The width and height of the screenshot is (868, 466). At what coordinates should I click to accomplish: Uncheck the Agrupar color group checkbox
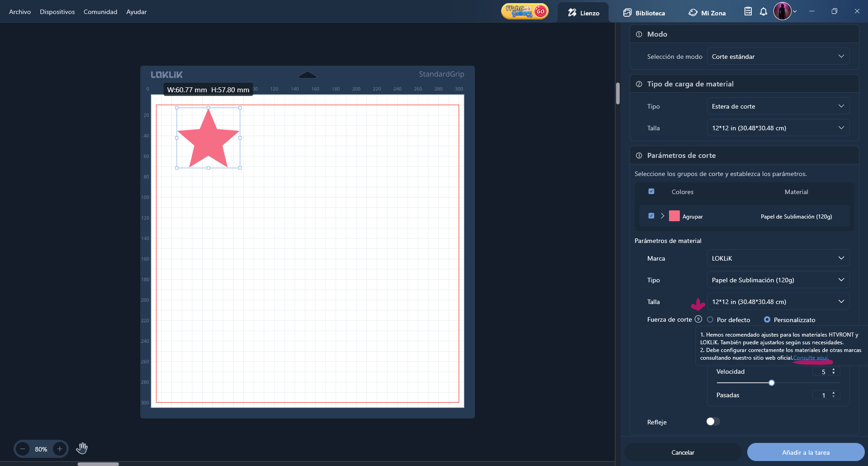(651, 216)
